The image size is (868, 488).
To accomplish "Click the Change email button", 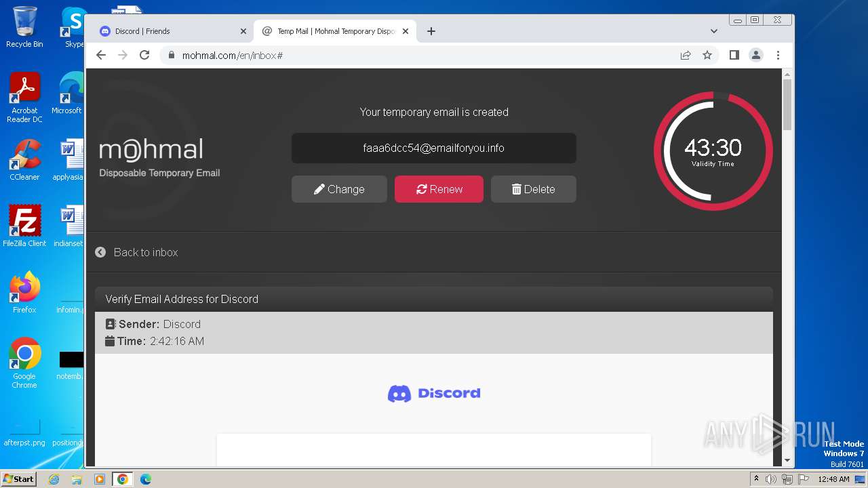I will tap(339, 189).
